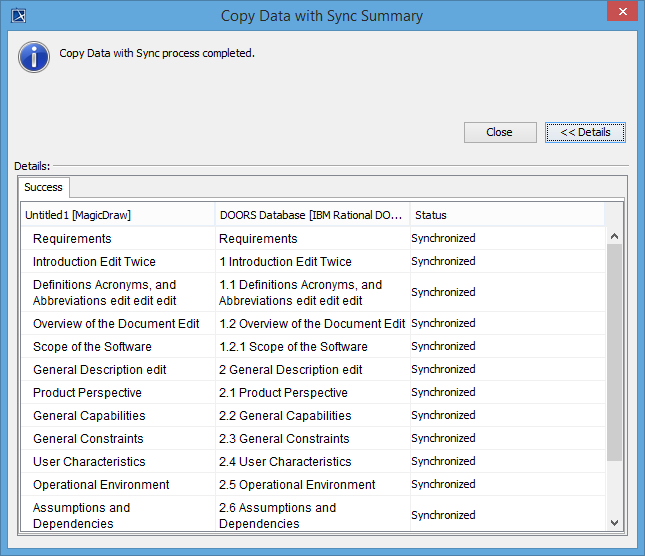645x556 pixels.
Task: Click the Untitled1 [MagicDraw] column header
Action: click(118, 215)
